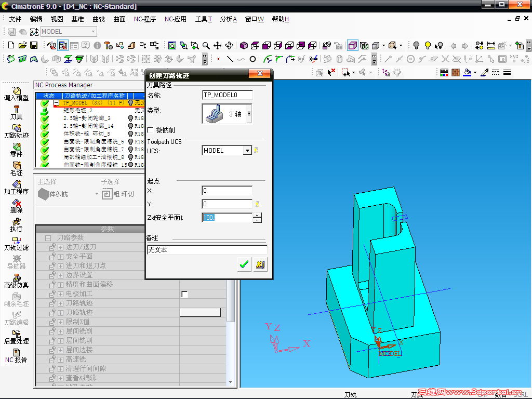The width and height of the screenshot is (532, 399).
Task: Click the New file toolbar icon
Action: (x=11, y=45)
